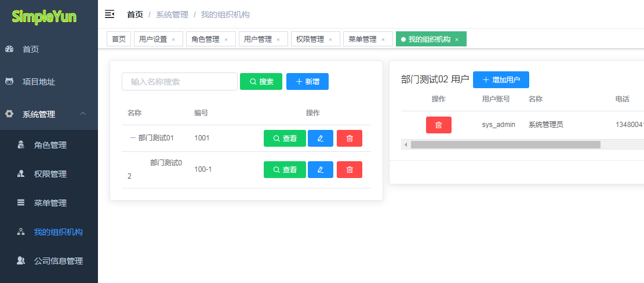Click the 我的组织机构 breadcrumb item
Screen dimensions: 644x283
click(x=225, y=14)
